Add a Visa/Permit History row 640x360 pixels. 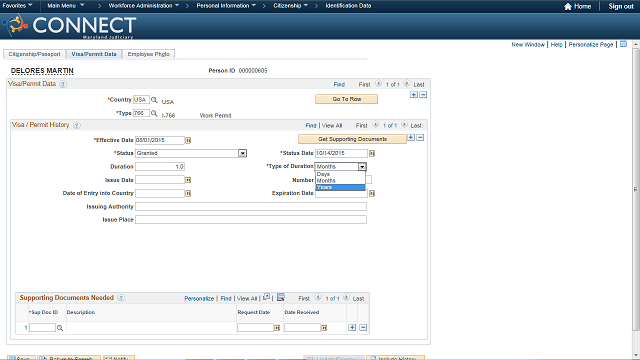click(411, 138)
